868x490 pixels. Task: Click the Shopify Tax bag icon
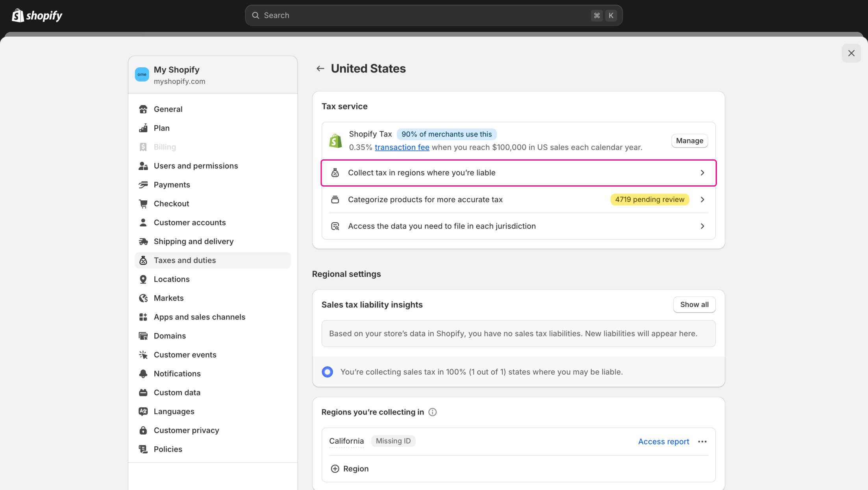[335, 141]
